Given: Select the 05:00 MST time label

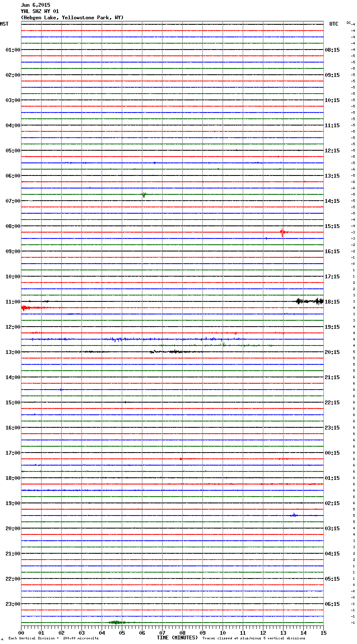Looking at the screenshot, I should (x=13, y=151).
